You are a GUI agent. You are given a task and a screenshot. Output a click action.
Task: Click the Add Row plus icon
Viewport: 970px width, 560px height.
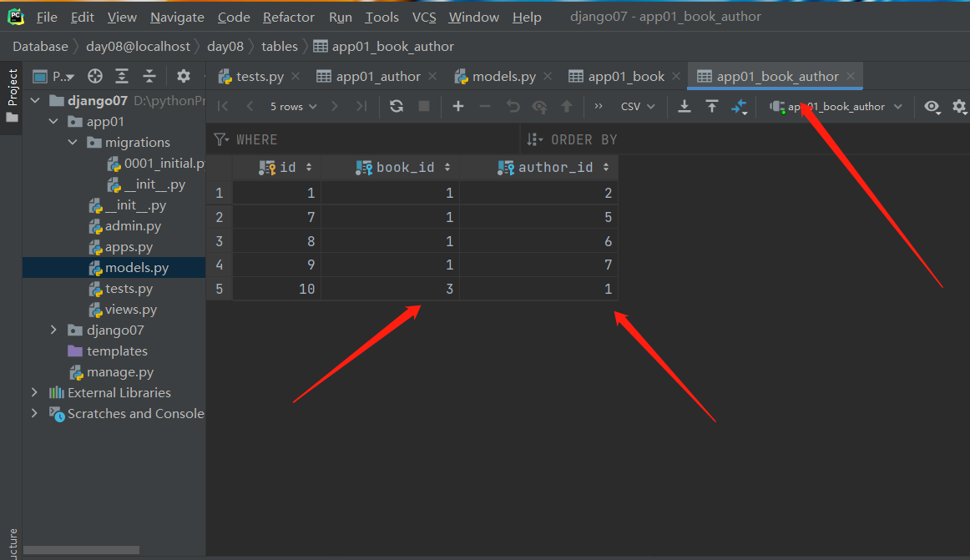(457, 107)
